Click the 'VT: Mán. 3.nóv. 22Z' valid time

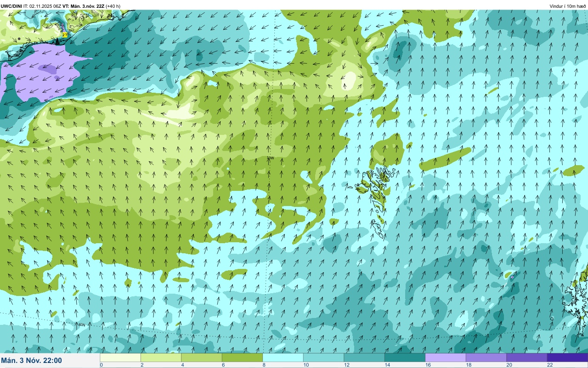(x=83, y=6)
